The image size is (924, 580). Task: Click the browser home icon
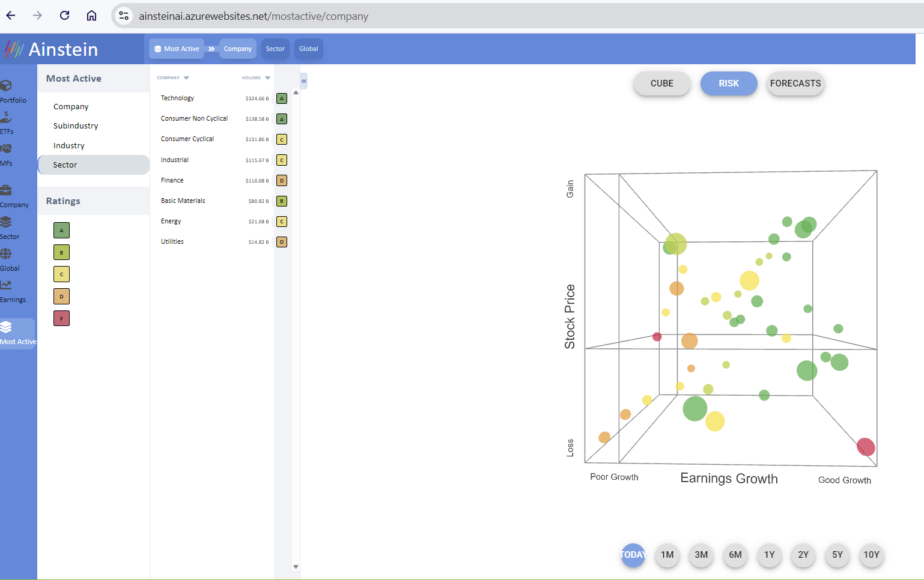pos(91,16)
